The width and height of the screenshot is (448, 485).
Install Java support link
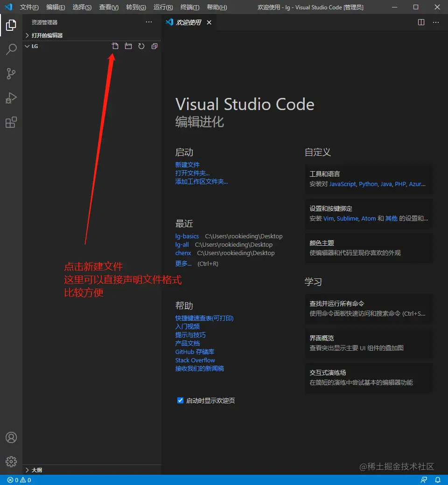click(x=386, y=184)
